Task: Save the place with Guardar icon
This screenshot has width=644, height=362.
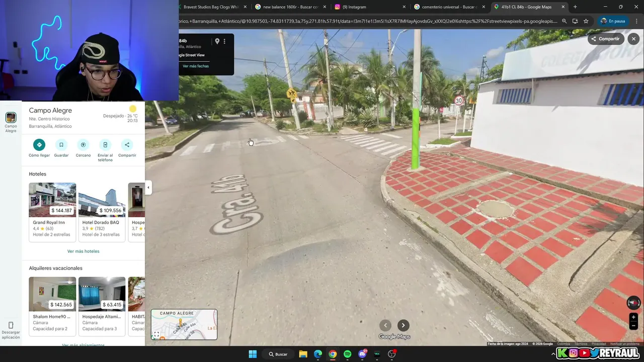Action: [61, 145]
